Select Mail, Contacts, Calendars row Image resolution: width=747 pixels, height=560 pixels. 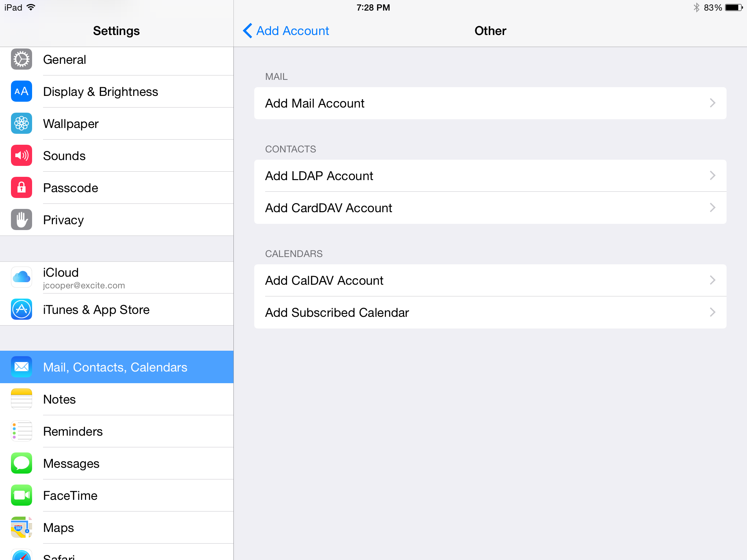[117, 367]
